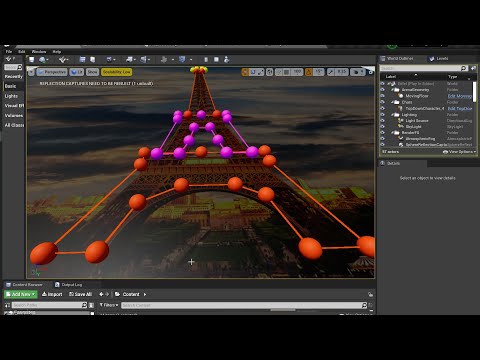Open the Lit view mode dropdown
480x360 pixels.
tap(77, 72)
